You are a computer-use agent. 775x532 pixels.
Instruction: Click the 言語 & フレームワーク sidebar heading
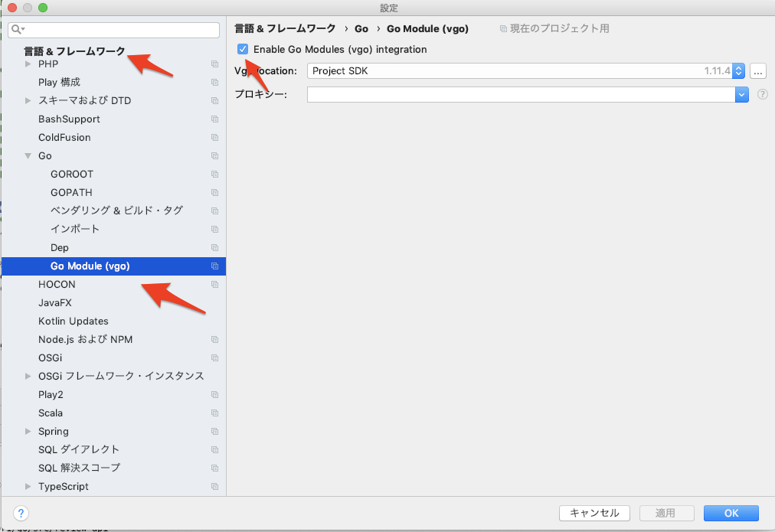(x=74, y=51)
